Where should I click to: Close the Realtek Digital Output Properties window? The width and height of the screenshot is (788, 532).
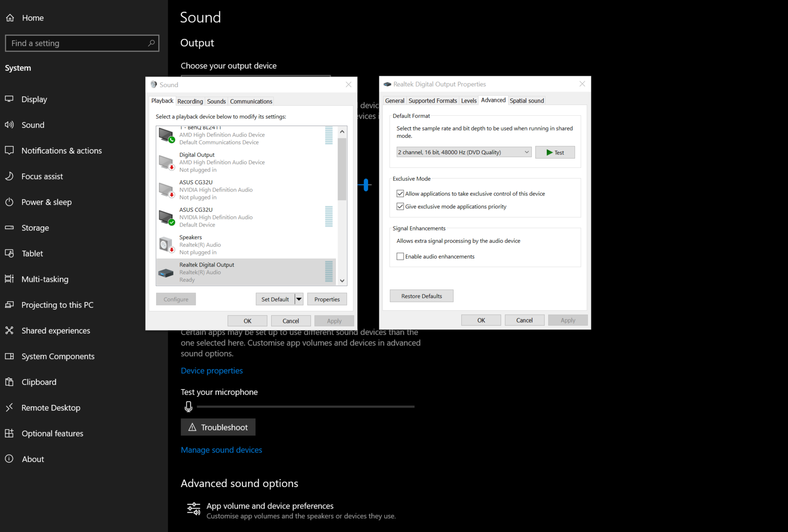pos(582,84)
